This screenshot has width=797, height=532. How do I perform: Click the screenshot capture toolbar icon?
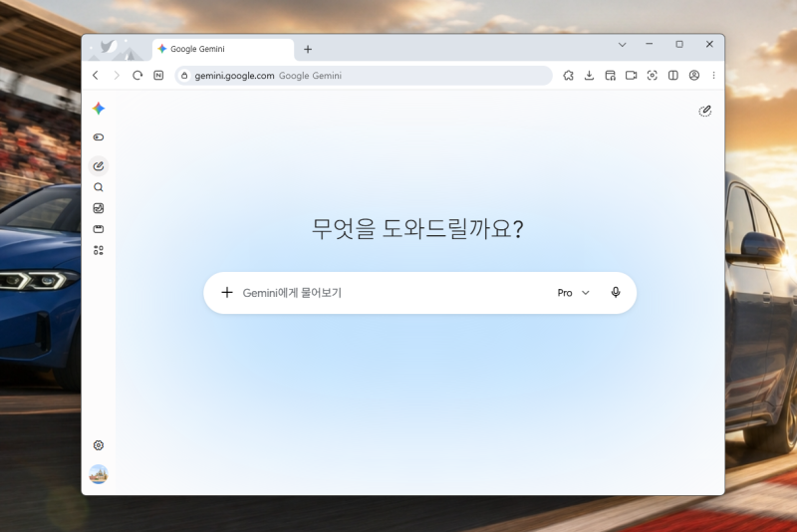[653, 75]
